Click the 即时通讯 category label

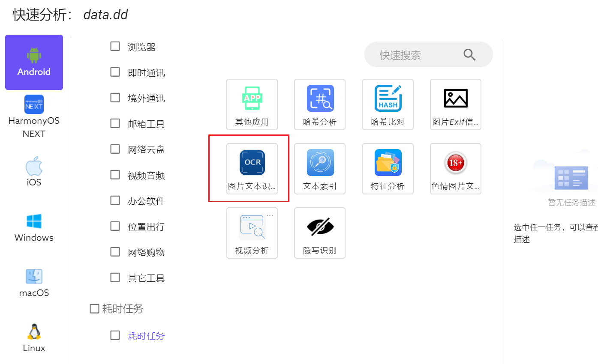[x=146, y=72]
